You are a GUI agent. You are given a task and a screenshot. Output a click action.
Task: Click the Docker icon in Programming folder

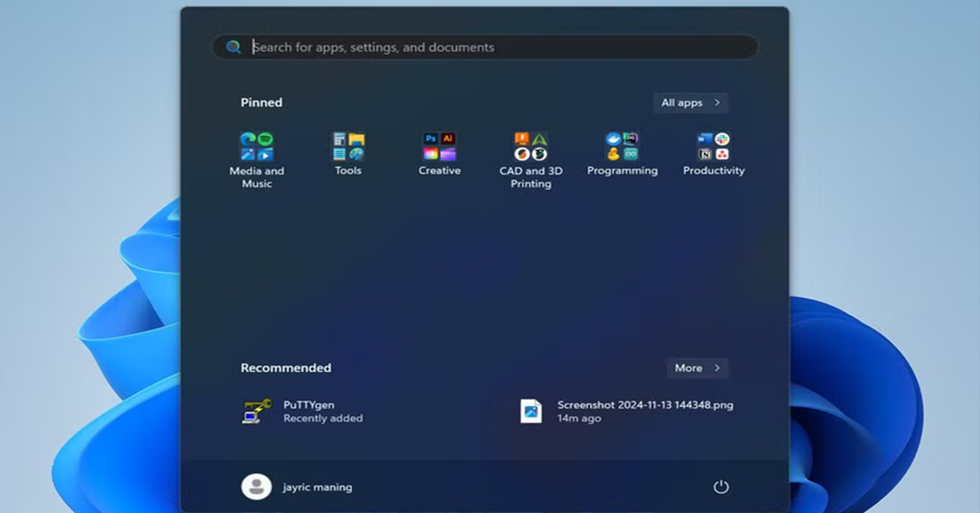[x=614, y=140]
